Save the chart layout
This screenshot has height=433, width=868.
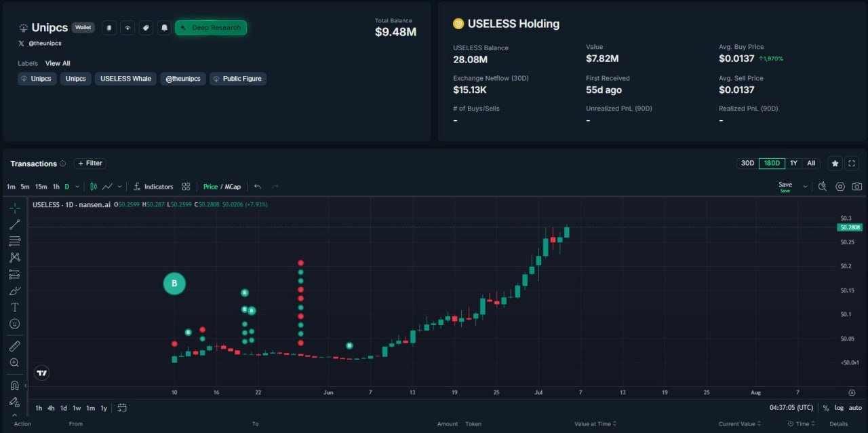pos(785,187)
